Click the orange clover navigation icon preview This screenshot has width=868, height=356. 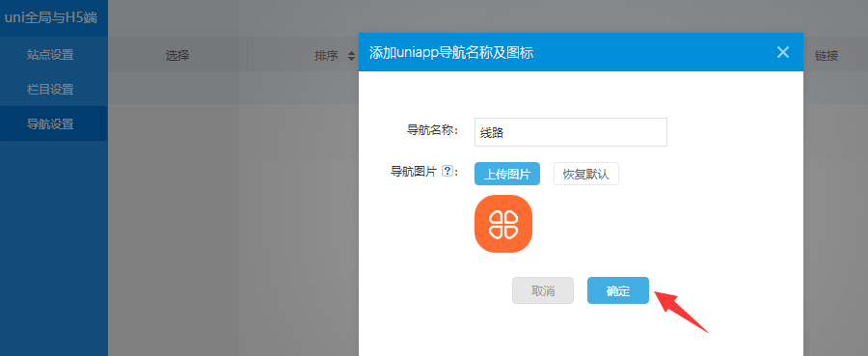coord(503,224)
